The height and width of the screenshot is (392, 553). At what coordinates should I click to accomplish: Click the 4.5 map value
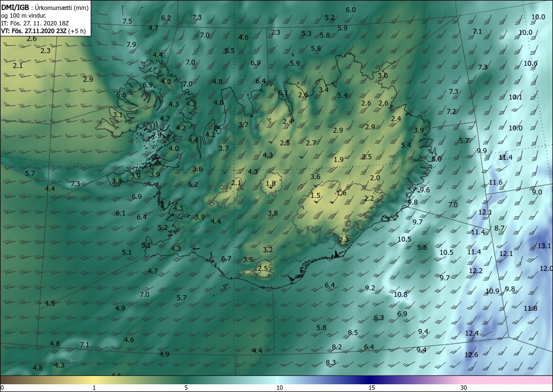coord(50,303)
